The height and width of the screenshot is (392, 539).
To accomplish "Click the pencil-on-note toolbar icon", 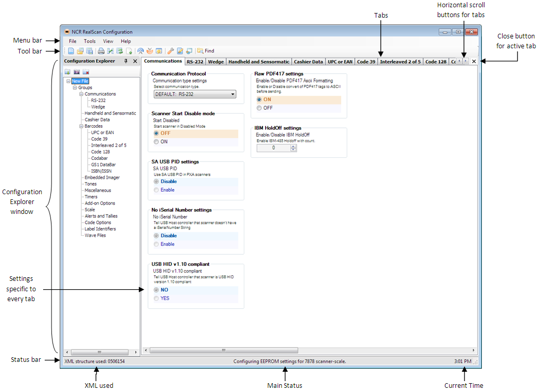I will point(180,51).
